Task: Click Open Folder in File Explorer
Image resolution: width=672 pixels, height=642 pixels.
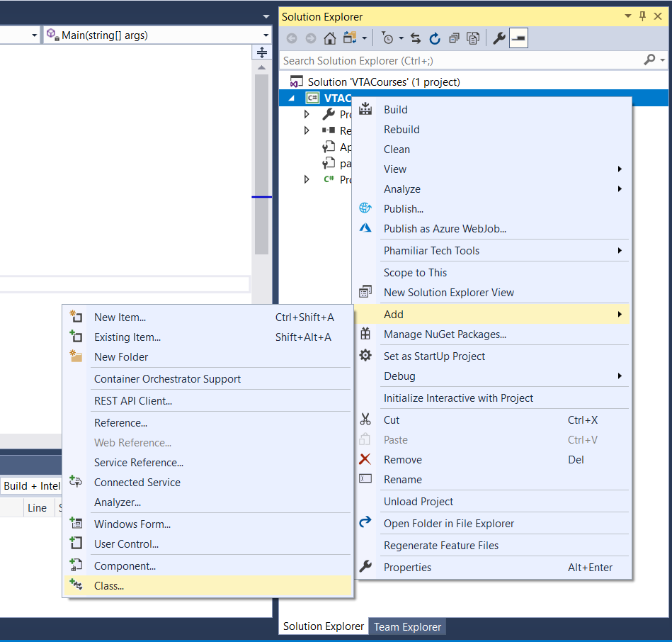Action: 492,524
